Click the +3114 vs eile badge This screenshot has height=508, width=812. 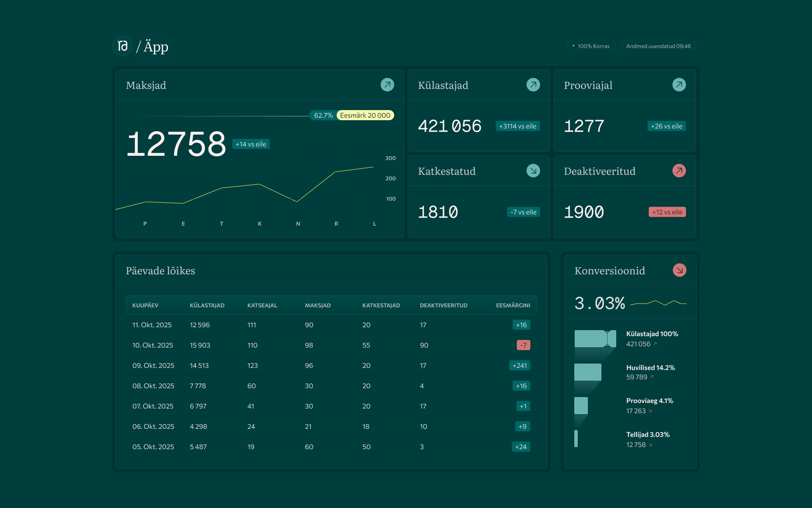click(517, 126)
